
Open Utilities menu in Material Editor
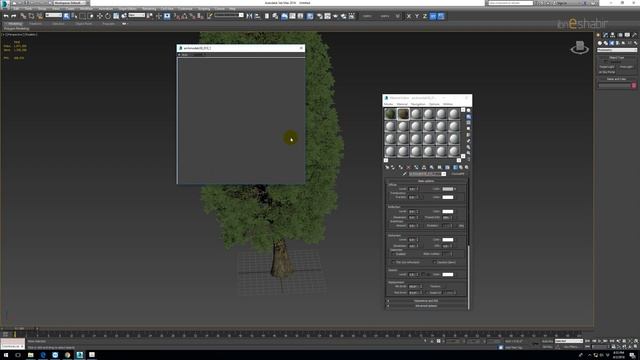pos(448,104)
